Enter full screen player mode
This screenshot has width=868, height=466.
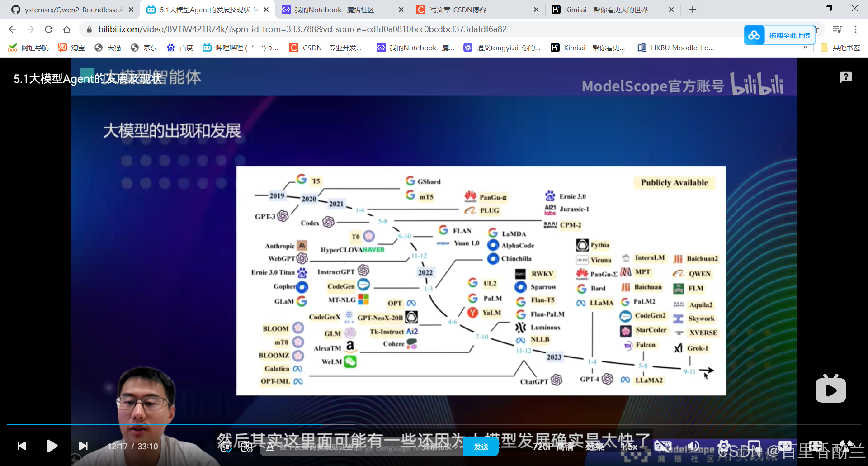(846, 446)
